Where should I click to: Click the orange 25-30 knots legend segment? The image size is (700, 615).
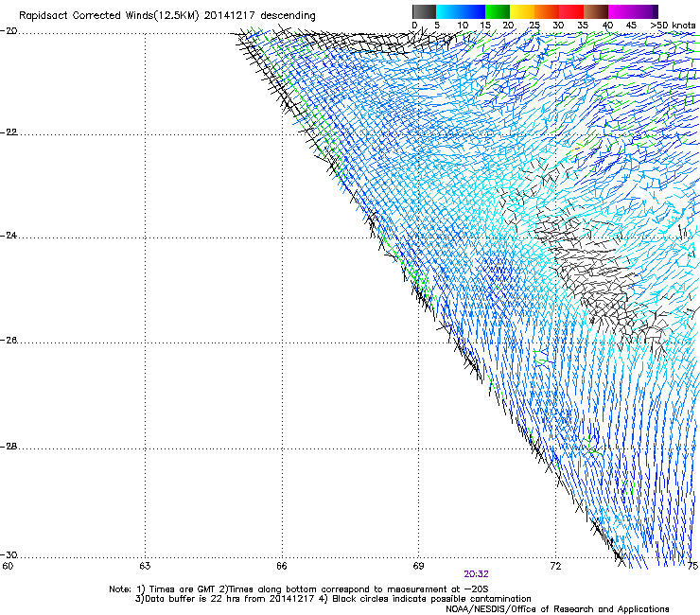(547, 11)
